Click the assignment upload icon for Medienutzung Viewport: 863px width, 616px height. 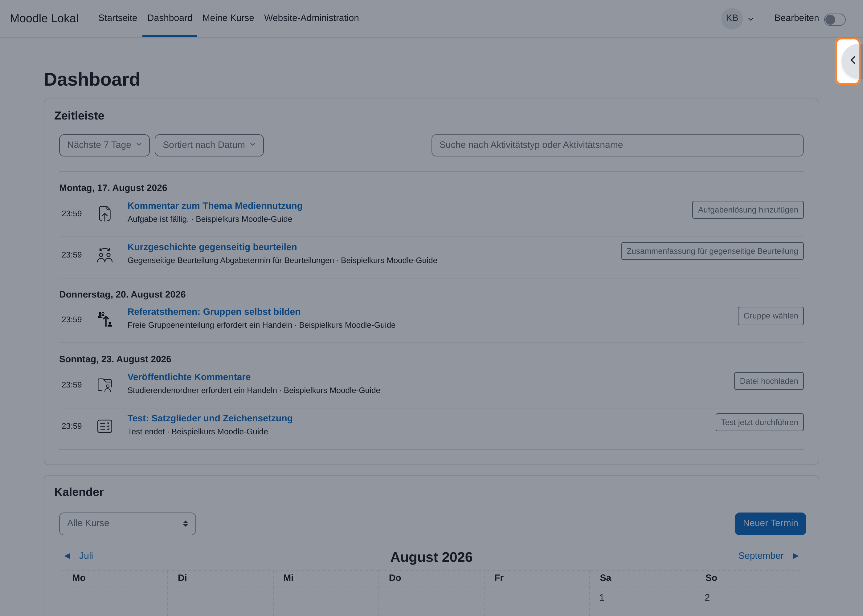click(x=105, y=213)
